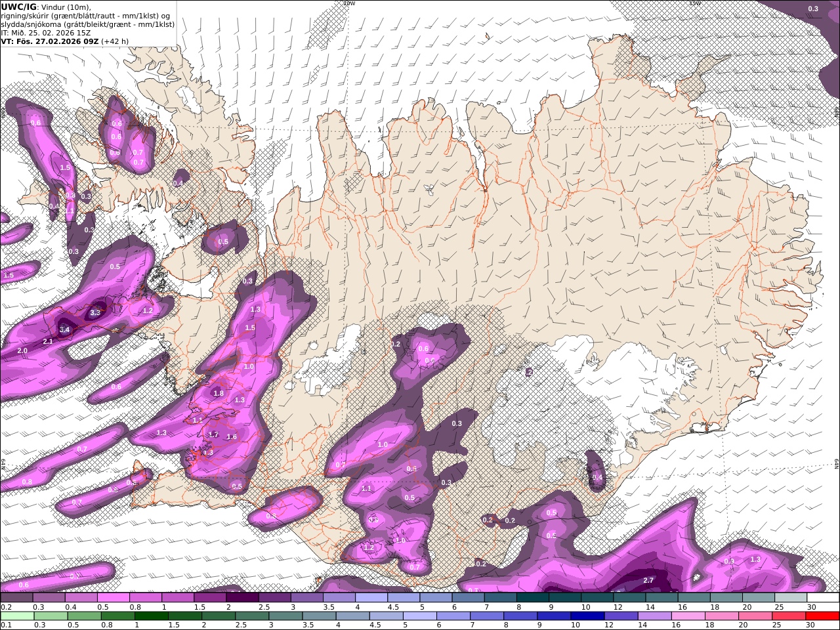Click the 20W longitude label

point(349,3)
